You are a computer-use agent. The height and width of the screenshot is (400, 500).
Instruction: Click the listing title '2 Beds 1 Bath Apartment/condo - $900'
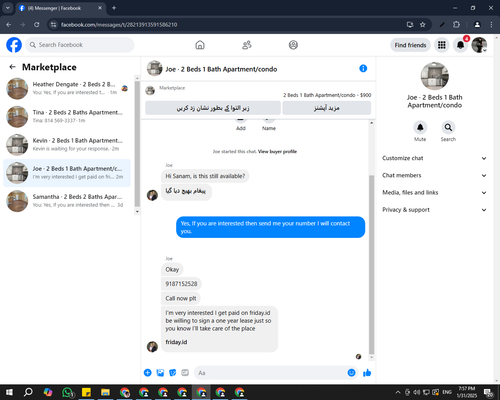[327, 95]
